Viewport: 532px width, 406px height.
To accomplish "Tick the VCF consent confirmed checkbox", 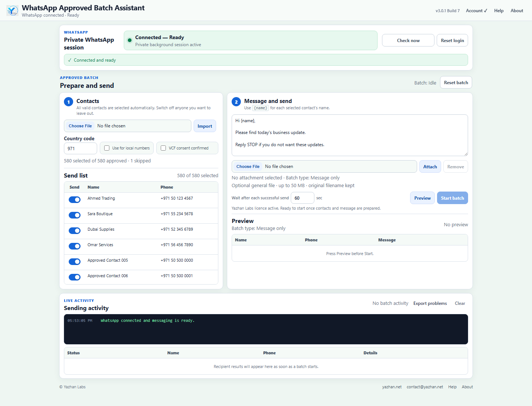I will (x=163, y=148).
